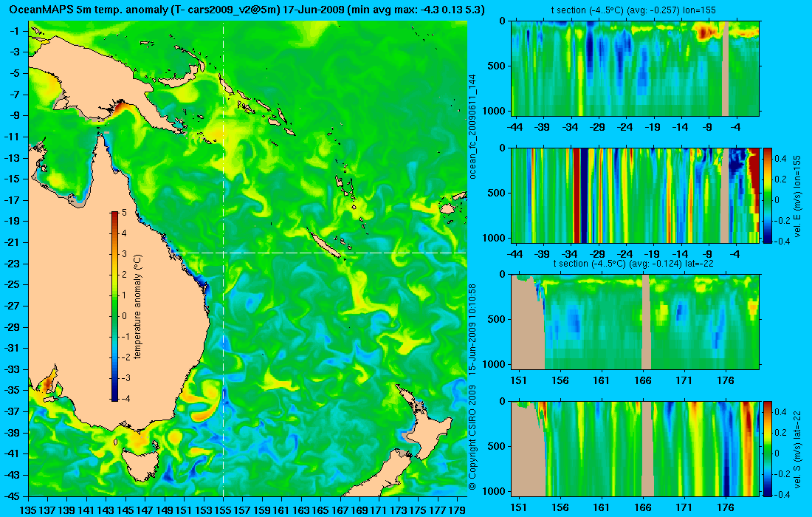Viewport: 812px width, 517px height.
Task: Click map longitude tick label 135
Action: pyautogui.click(x=28, y=510)
